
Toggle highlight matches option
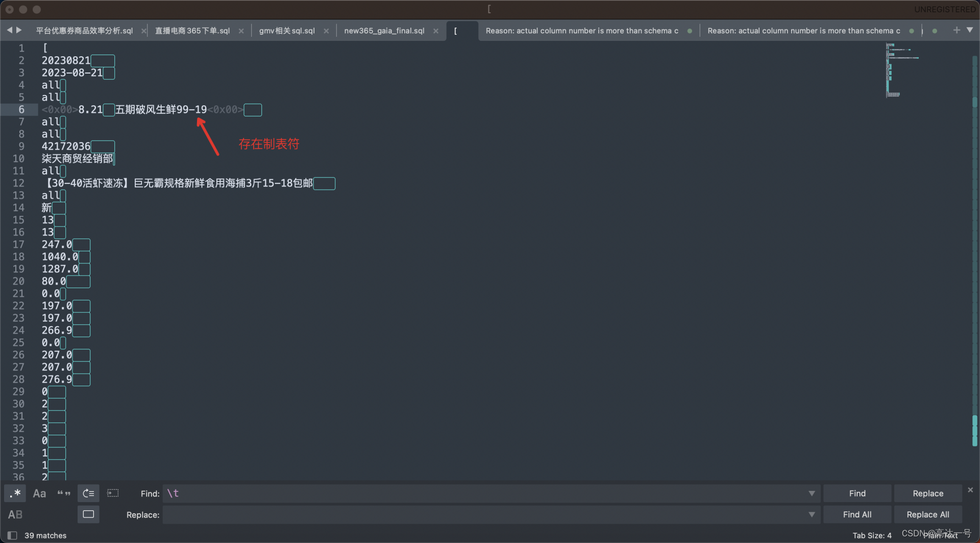(88, 514)
